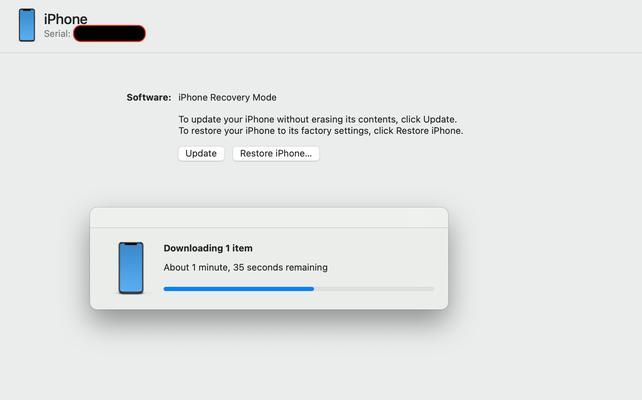Viewport: 642px width, 400px height.
Task: Select the iPhone device name title
Action: [66, 19]
